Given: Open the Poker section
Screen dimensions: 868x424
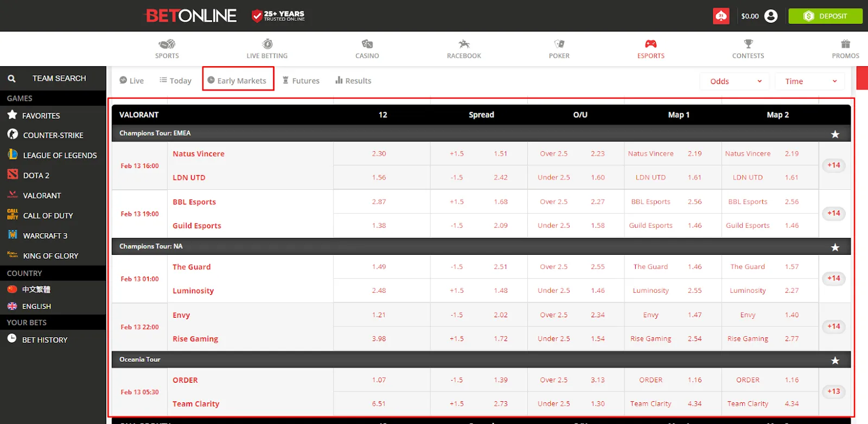Looking at the screenshot, I should (x=559, y=49).
